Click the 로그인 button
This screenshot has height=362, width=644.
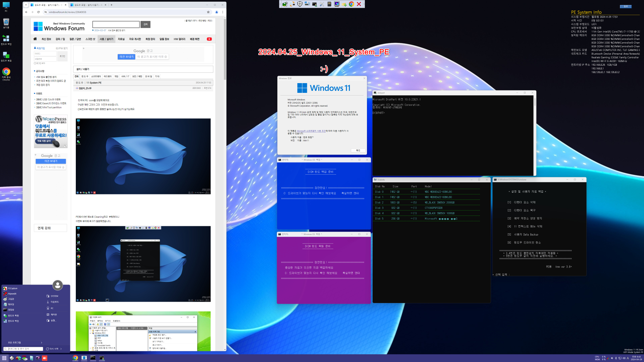62,56
